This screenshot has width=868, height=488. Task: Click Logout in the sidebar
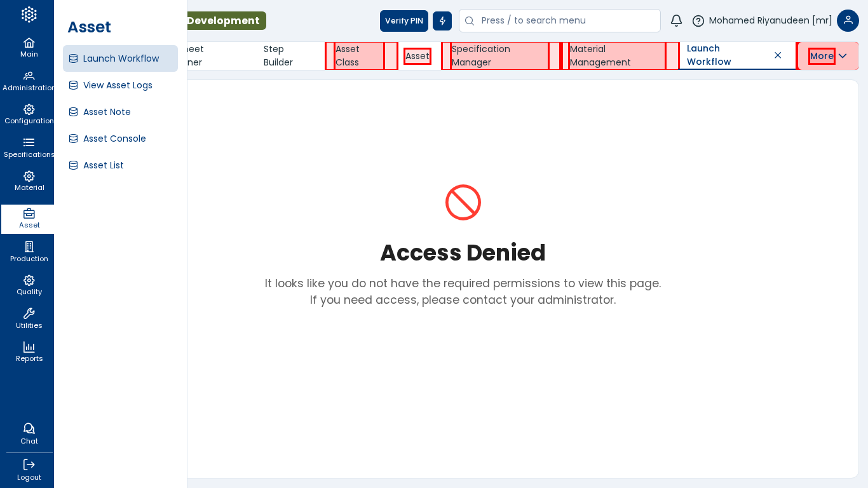tap(29, 470)
